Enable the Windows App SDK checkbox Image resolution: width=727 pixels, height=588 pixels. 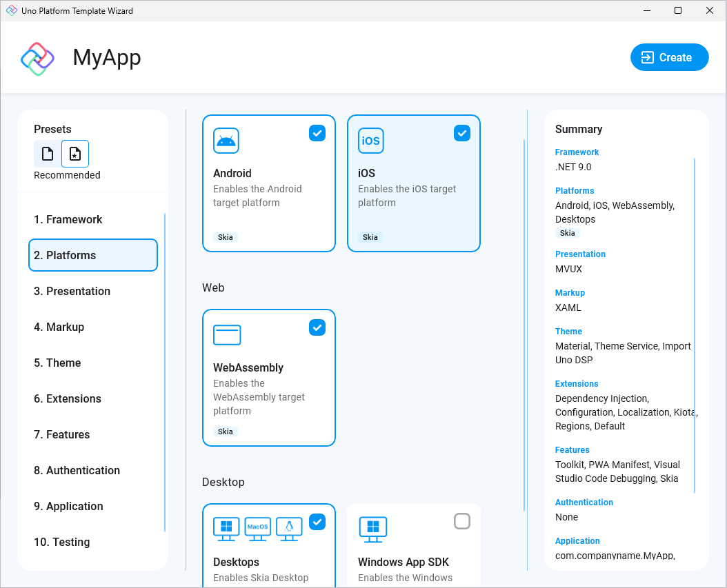(x=462, y=522)
